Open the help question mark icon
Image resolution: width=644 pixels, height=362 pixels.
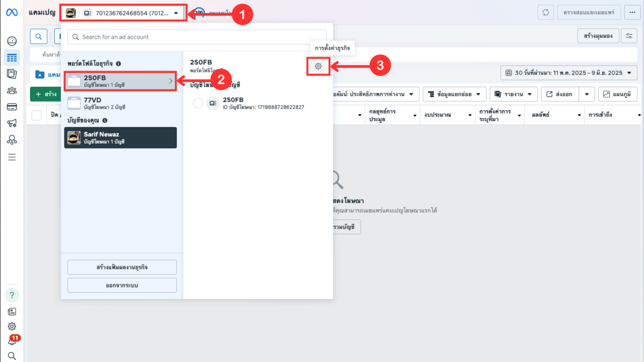[12, 295]
